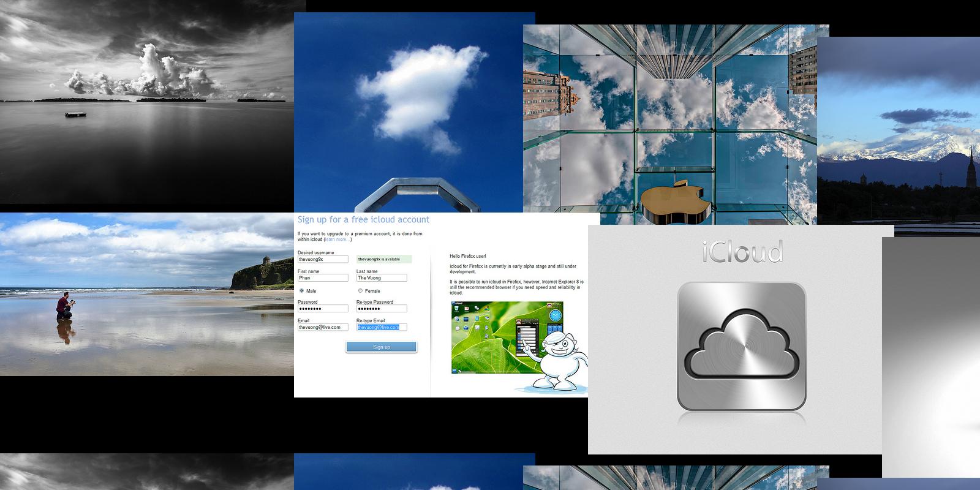Focus the Desired username field
This screenshot has width=980, height=490.
323,259
